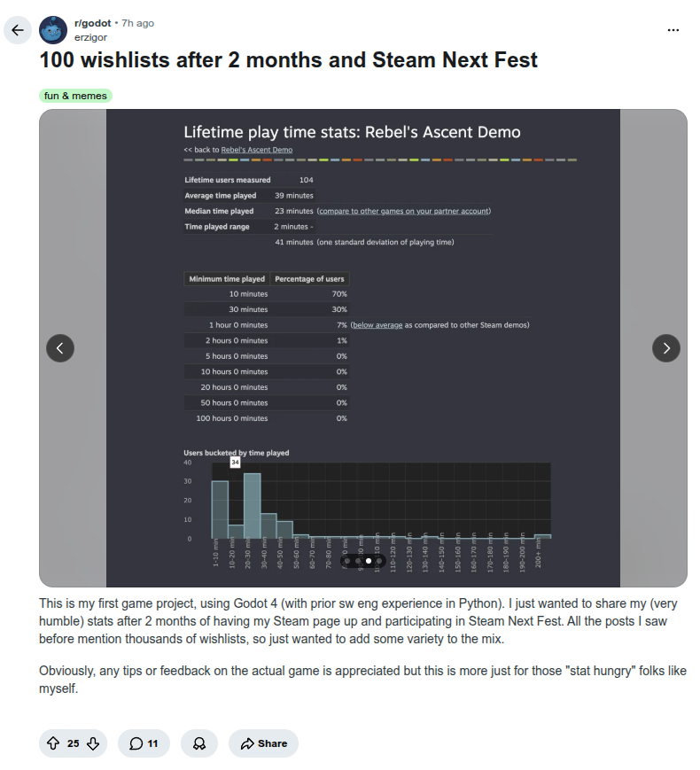Open the post options ellipsis menu
Screen dimensions: 700x770
click(673, 30)
